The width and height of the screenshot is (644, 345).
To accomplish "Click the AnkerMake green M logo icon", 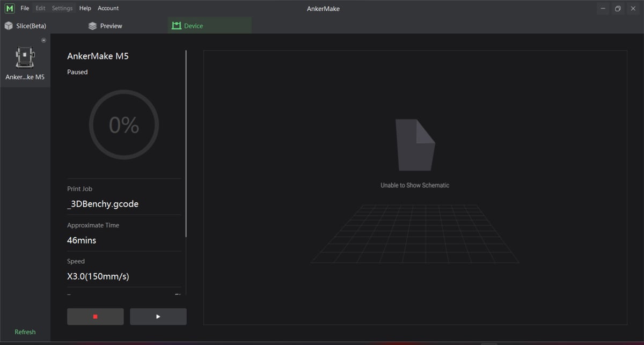I will tap(10, 9).
